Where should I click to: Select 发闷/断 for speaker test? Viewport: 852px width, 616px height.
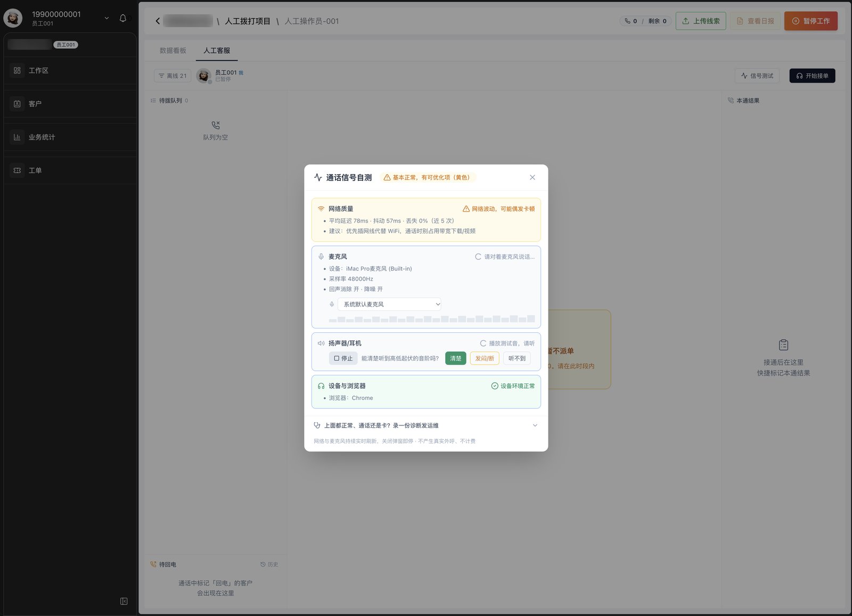click(x=485, y=358)
